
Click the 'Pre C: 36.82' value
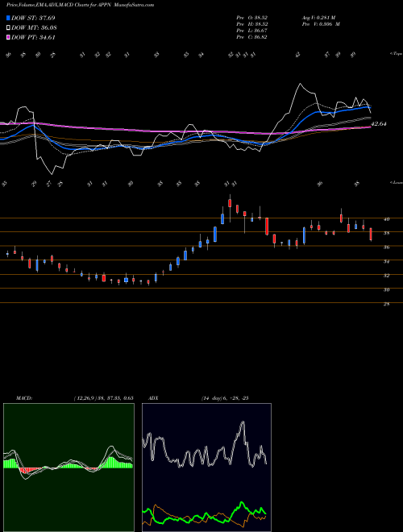click(x=251, y=37)
